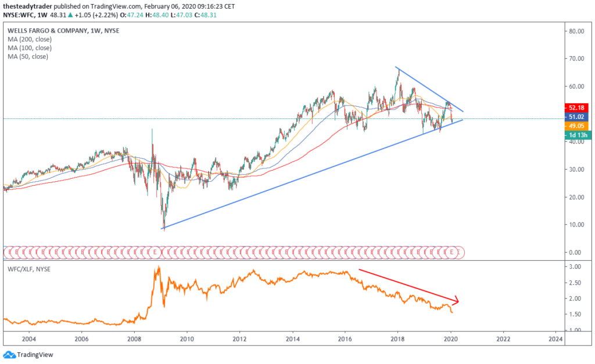Click the 30.00 price axis label
This screenshot has width=595, height=364.
pyautogui.click(x=576, y=170)
